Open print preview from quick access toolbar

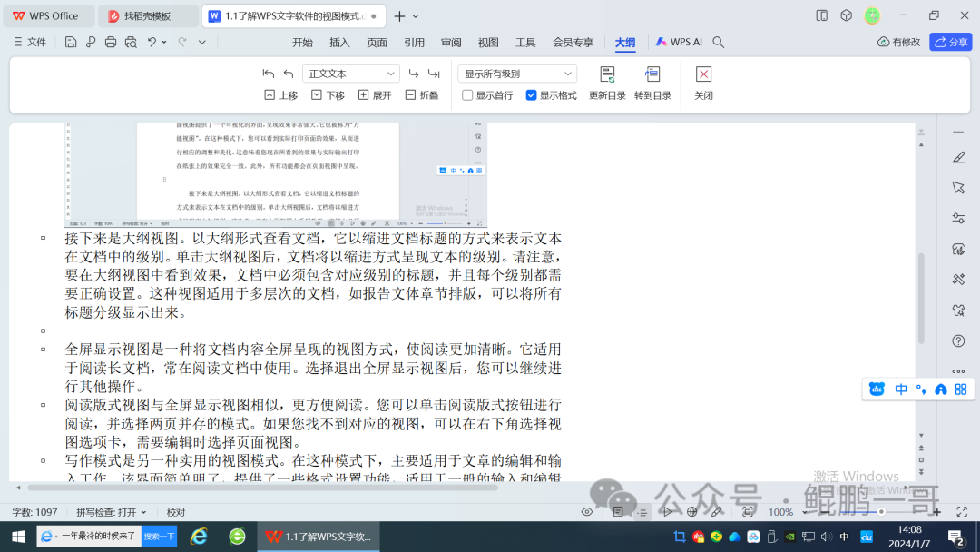131,42
